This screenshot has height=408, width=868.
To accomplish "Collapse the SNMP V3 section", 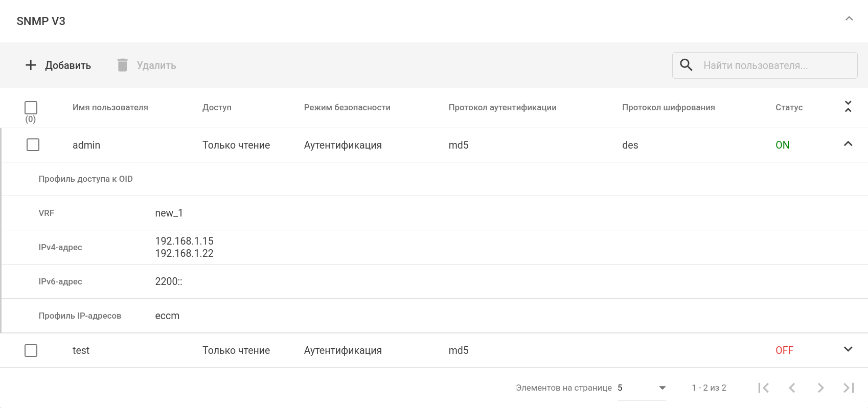I will [849, 19].
